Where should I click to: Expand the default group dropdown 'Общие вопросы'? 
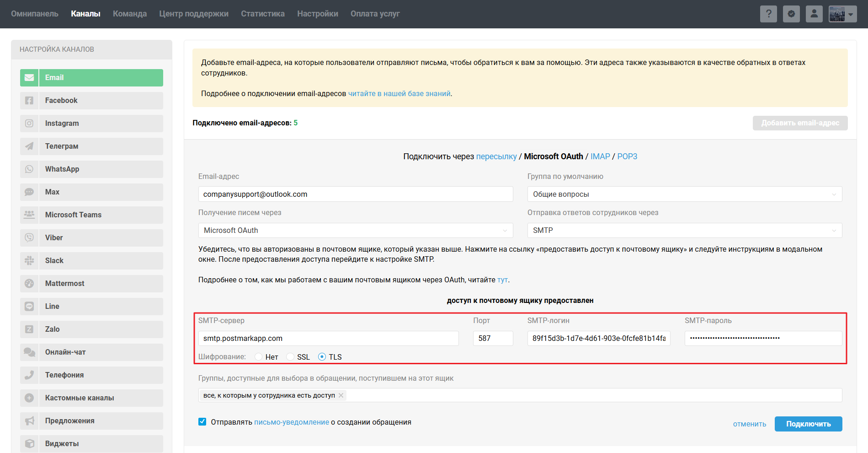click(x=684, y=194)
